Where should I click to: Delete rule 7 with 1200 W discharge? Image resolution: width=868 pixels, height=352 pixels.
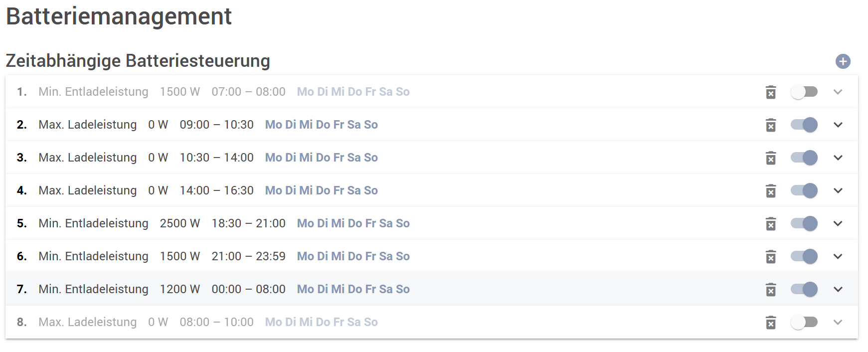771,290
